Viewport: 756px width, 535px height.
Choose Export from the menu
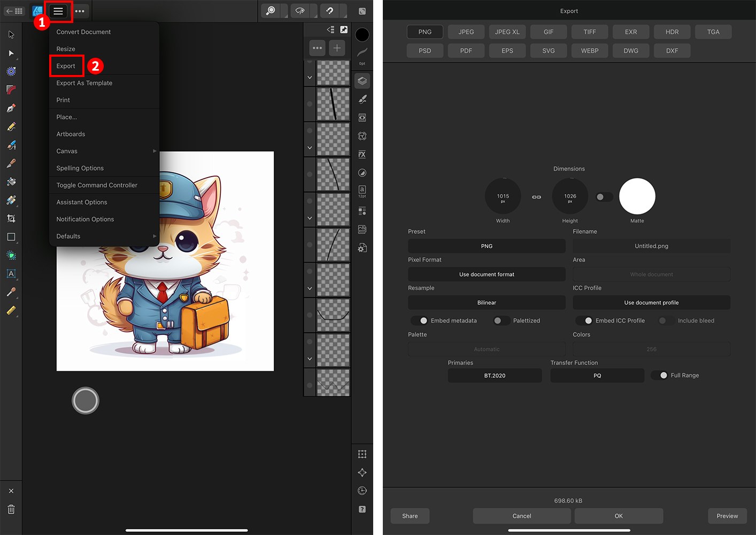pyautogui.click(x=66, y=66)
